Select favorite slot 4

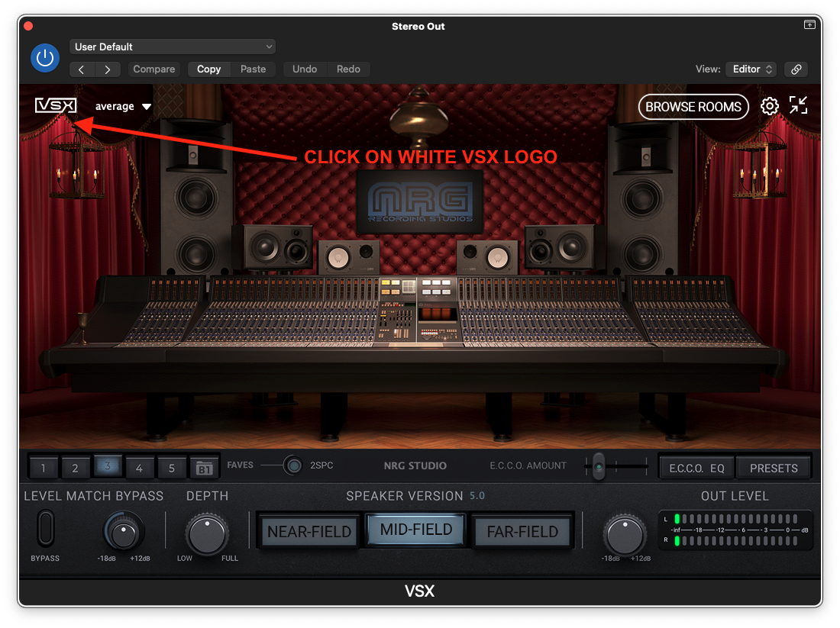[x=139, y=468]
